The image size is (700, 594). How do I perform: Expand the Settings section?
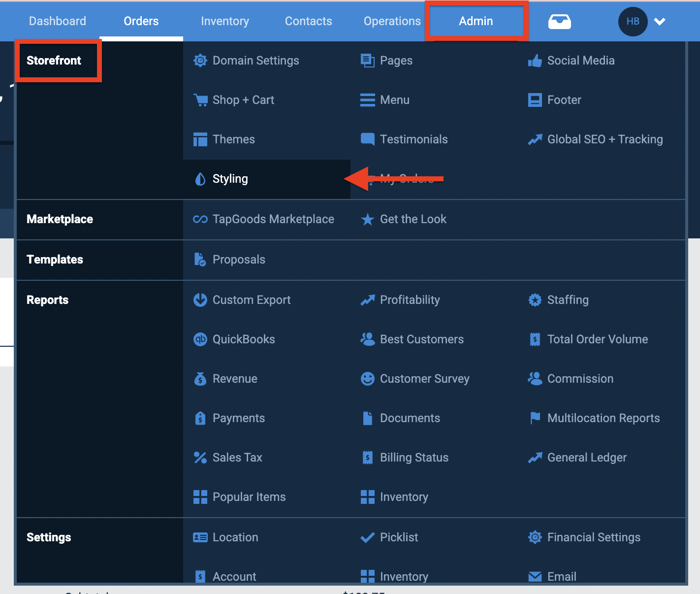(49, 537)
